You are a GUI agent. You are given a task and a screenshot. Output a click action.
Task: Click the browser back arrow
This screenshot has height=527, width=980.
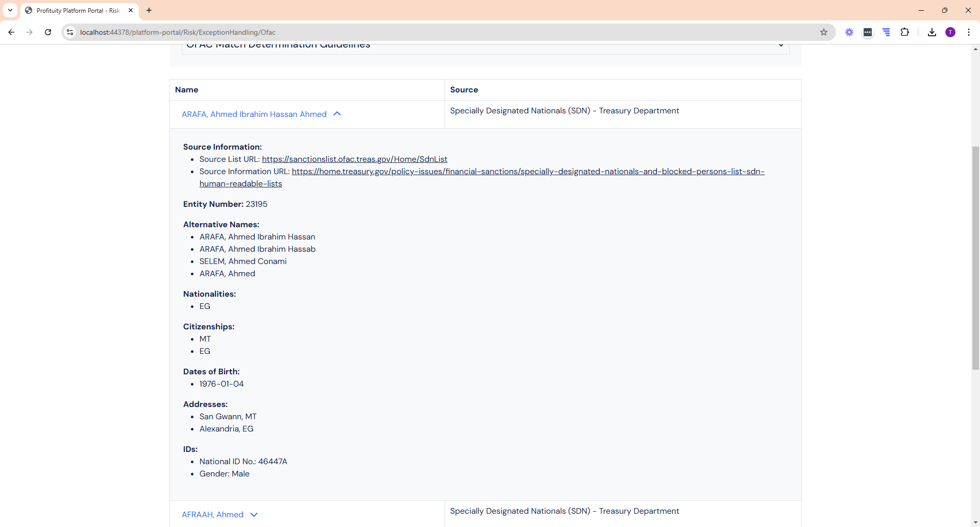[x=11, y=32]
